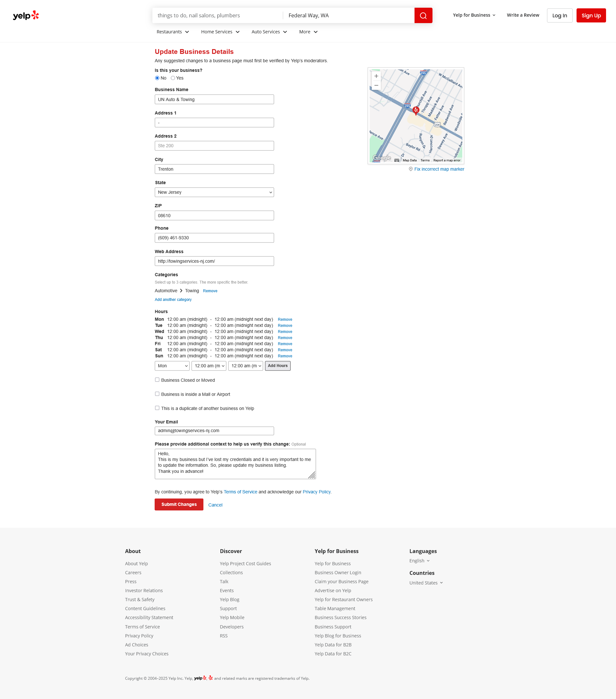
Task: Select the Yes radio button
Action: 173,78
